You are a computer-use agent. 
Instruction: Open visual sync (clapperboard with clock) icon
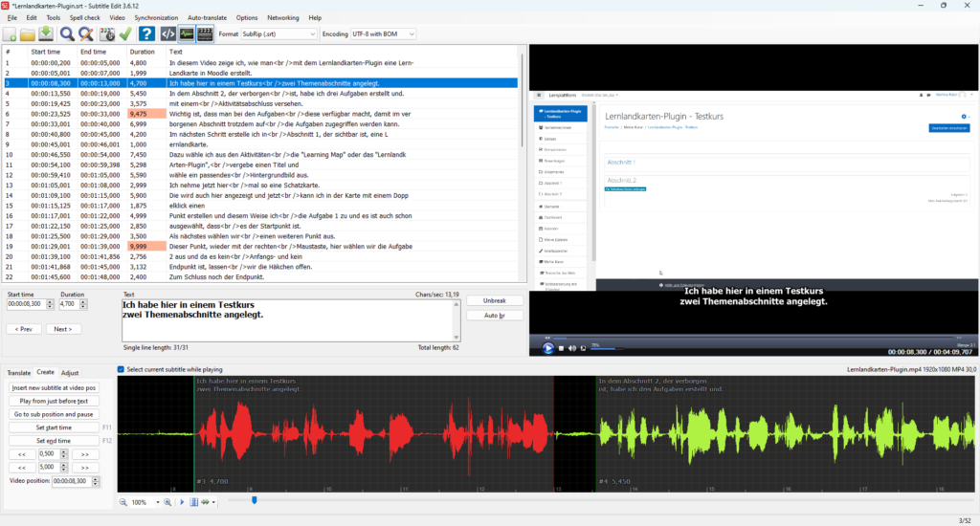click(107, 34)
